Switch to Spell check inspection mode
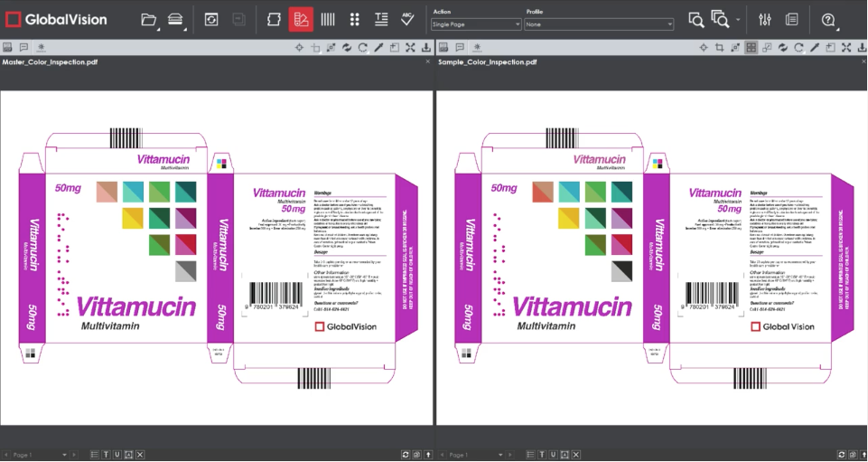 click(407, 20)
